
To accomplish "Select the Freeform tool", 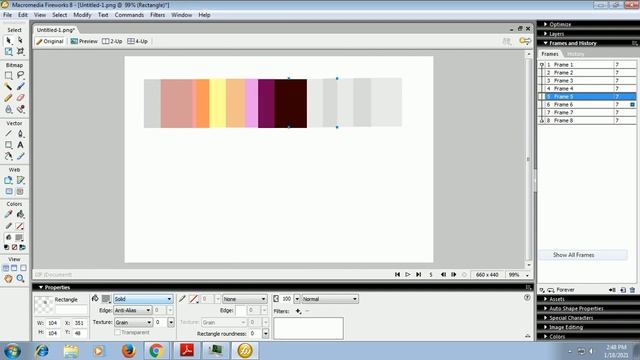I will coord(9,156).
